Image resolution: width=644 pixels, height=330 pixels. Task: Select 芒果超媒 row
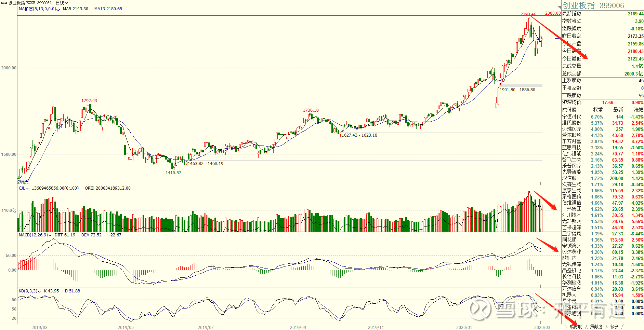[603, 228]
